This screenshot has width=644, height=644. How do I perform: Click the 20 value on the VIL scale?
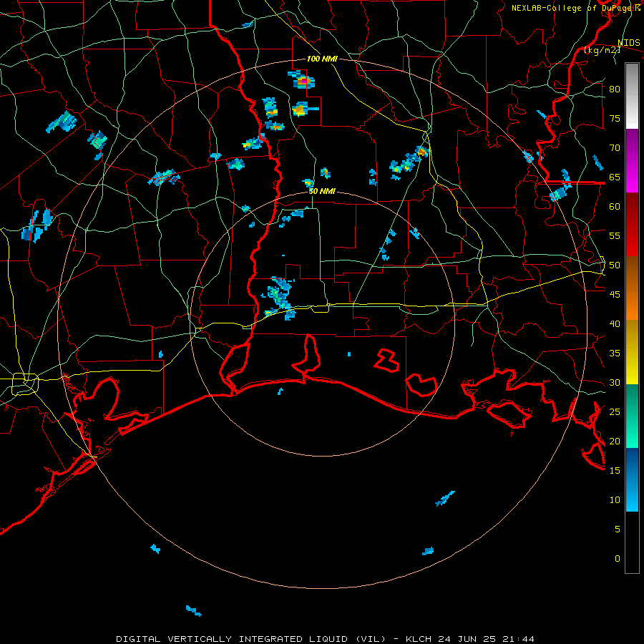615,441
